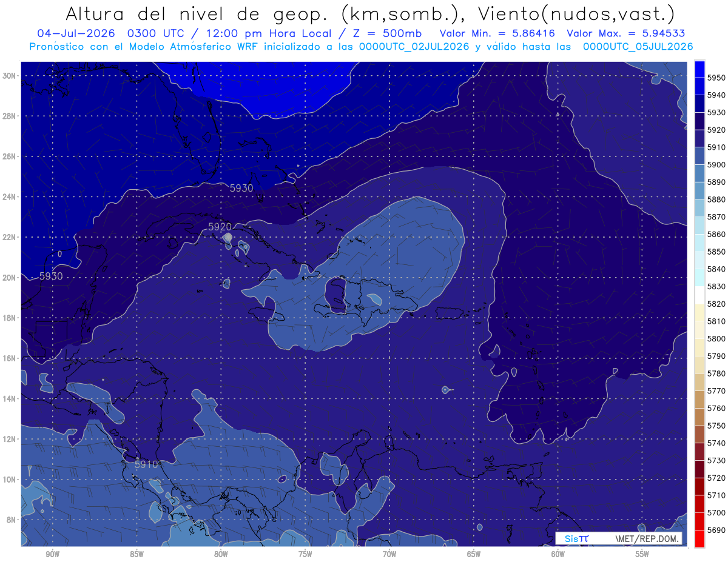This screenshot has height=562, width=728.
Task: Click longitude label '60W'
Action: (558, 554)
